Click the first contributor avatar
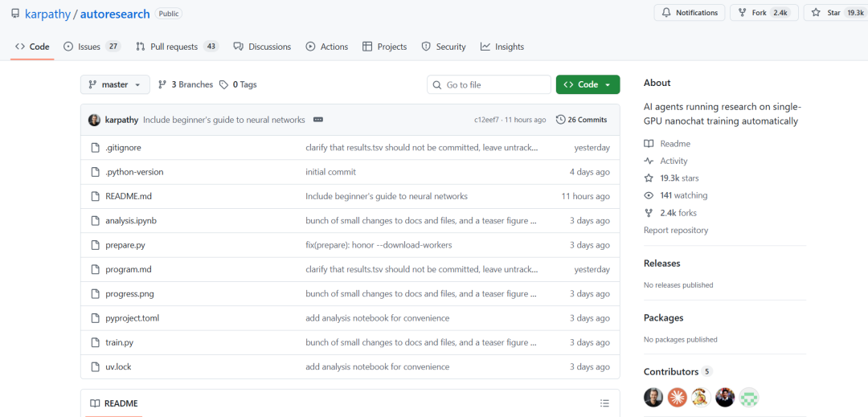868x417 pixels. [x=653, y=397]
